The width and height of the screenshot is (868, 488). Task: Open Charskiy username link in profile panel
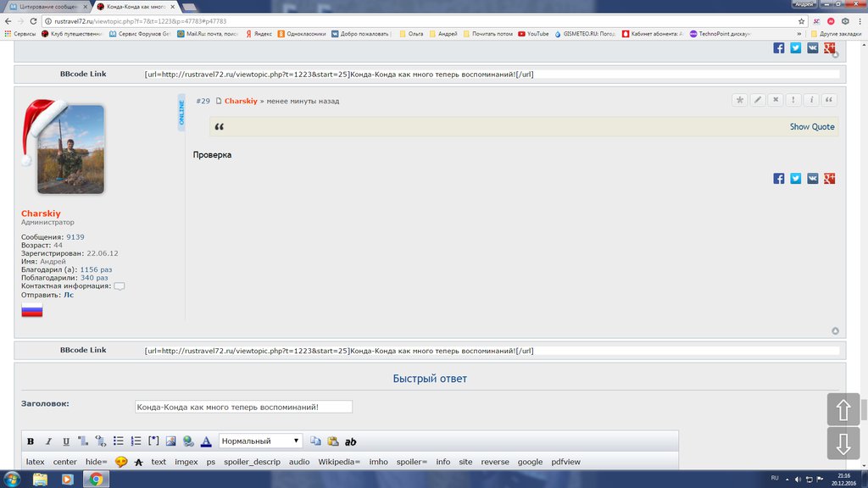click(41, 213)
